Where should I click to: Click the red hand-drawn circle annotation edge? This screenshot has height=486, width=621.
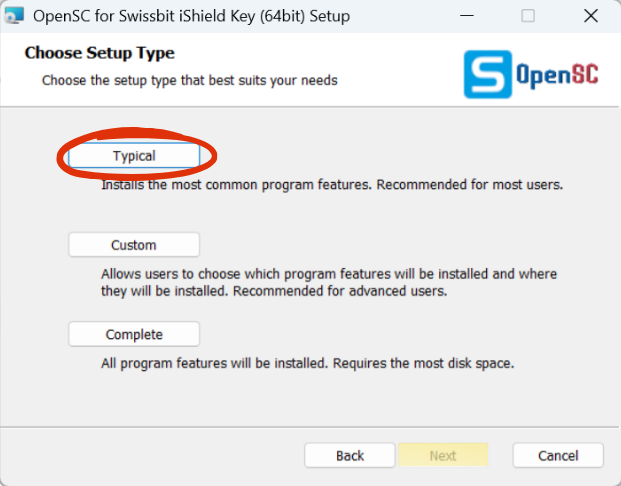(x=214, y=156)
